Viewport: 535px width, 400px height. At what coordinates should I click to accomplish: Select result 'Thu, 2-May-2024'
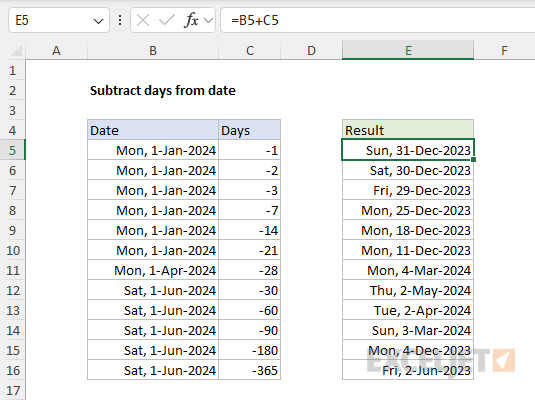pos(408,290)
